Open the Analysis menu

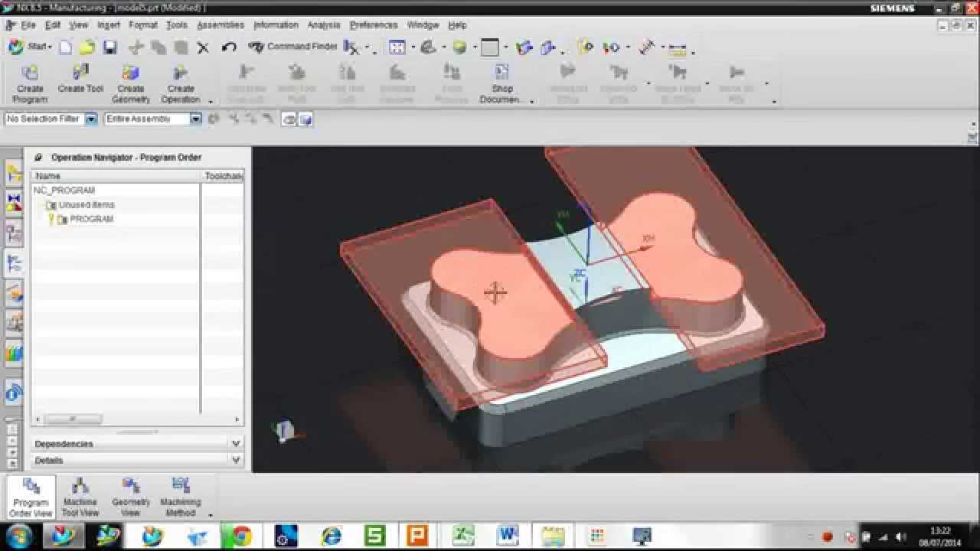(x=324, y=25)
